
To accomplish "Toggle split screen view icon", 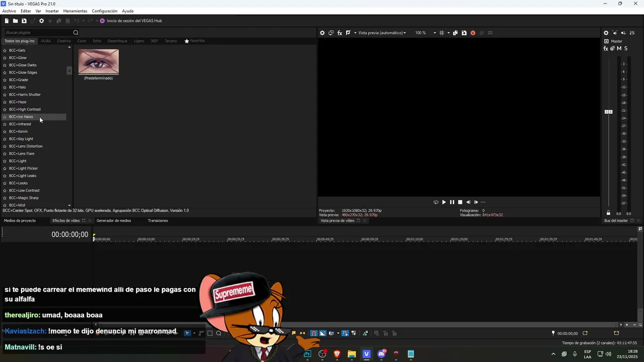I will (348, 33).
